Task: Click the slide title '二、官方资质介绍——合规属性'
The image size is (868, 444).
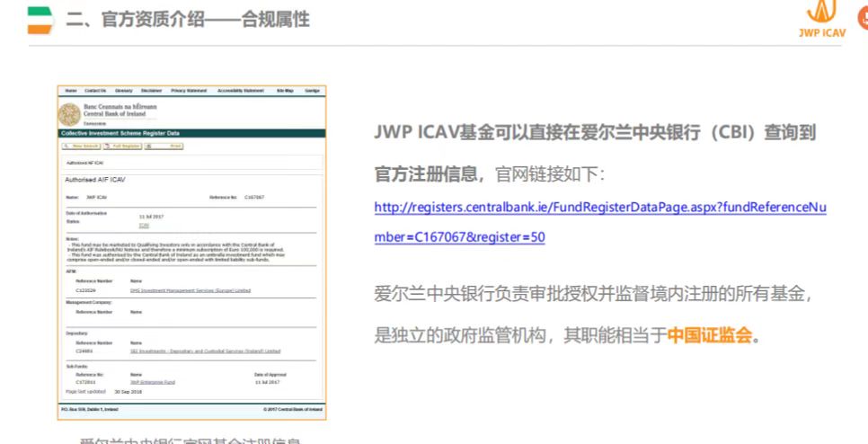Action: pyautogui.click(x=188, y=21)
